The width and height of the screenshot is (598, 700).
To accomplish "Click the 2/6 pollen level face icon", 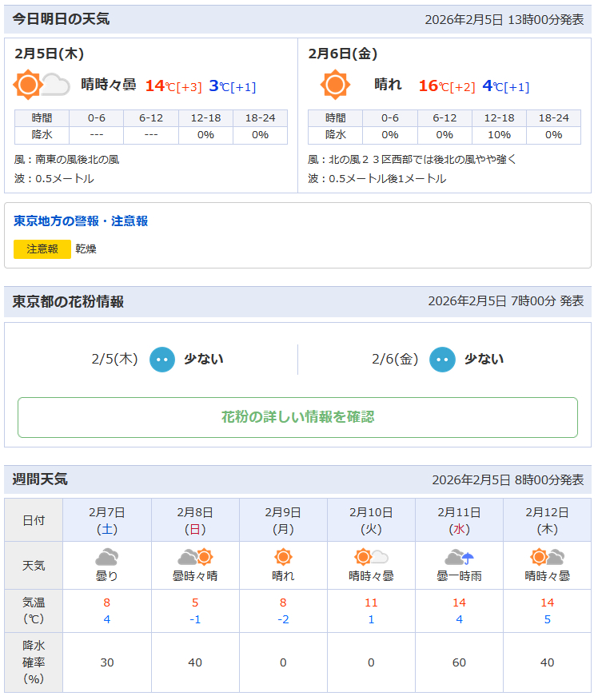I will 442,360.
